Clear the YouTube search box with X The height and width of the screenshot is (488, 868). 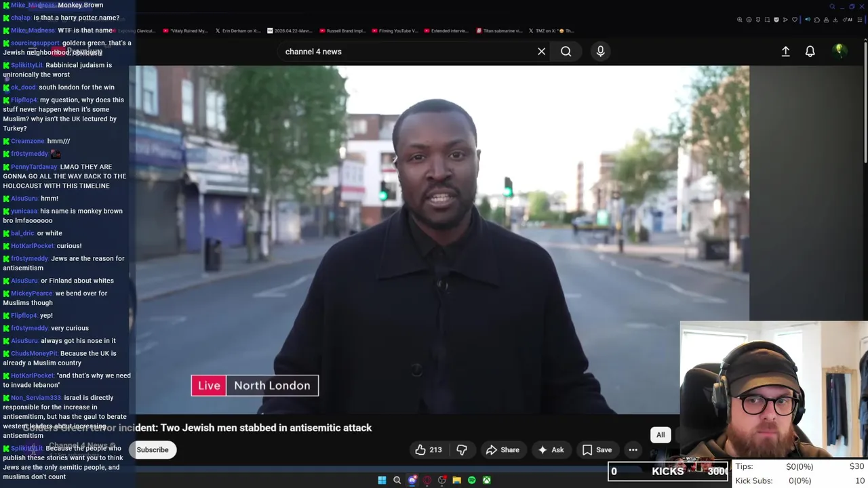(541, 52)
